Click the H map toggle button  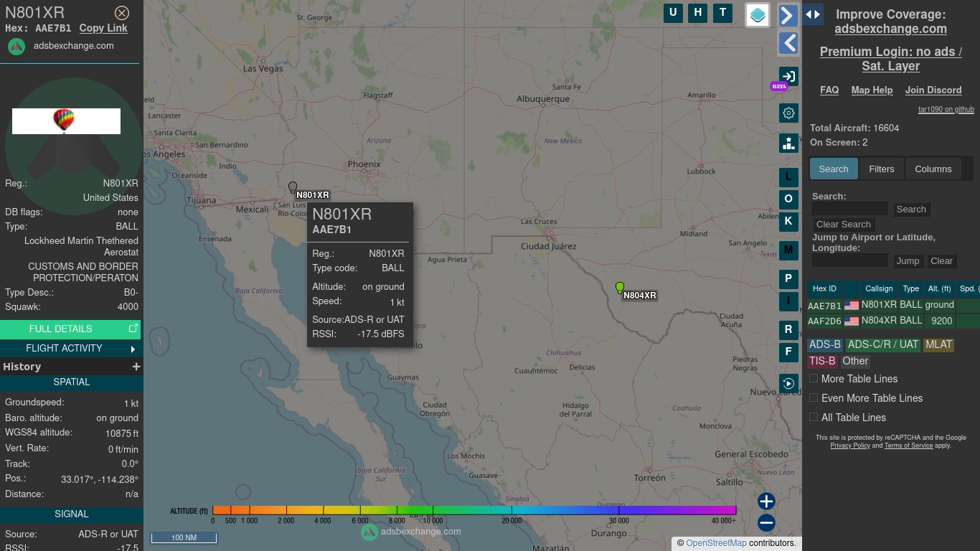pyautogui.click(x=697, y=12)
